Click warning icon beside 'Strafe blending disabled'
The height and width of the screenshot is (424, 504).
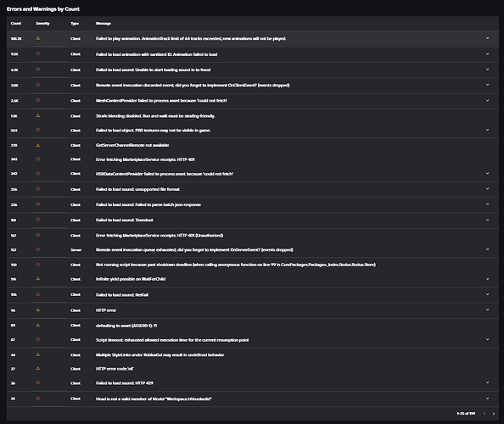(x=38, y=115)
